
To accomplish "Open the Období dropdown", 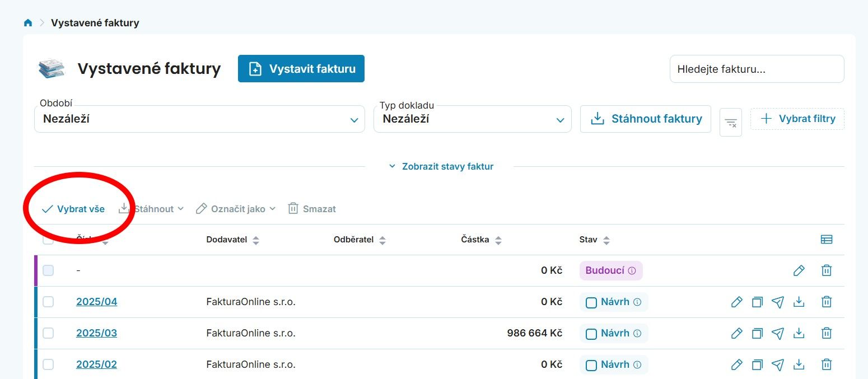I will pyautogui.click(x=199, y=119).
